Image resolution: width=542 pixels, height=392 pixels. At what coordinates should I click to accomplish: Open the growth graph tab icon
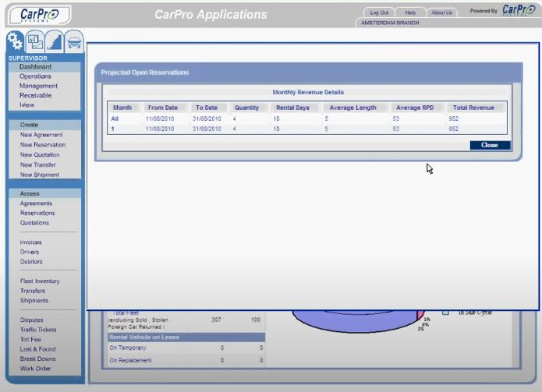click(x=55, y=42)
